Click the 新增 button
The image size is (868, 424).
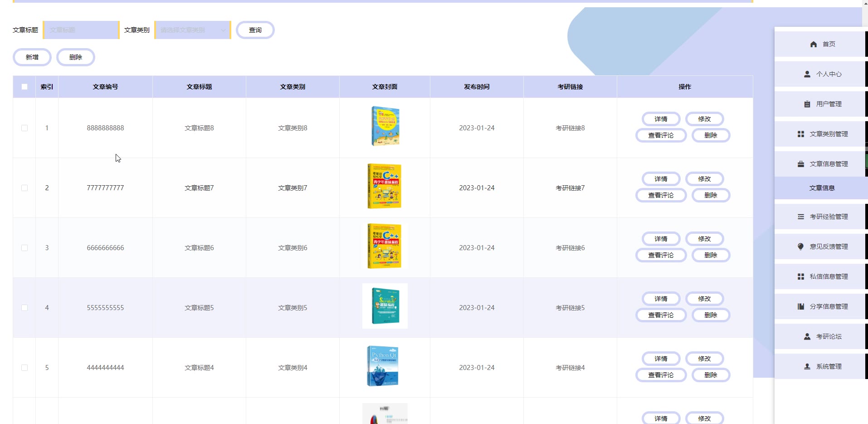(x=32, y=57)
